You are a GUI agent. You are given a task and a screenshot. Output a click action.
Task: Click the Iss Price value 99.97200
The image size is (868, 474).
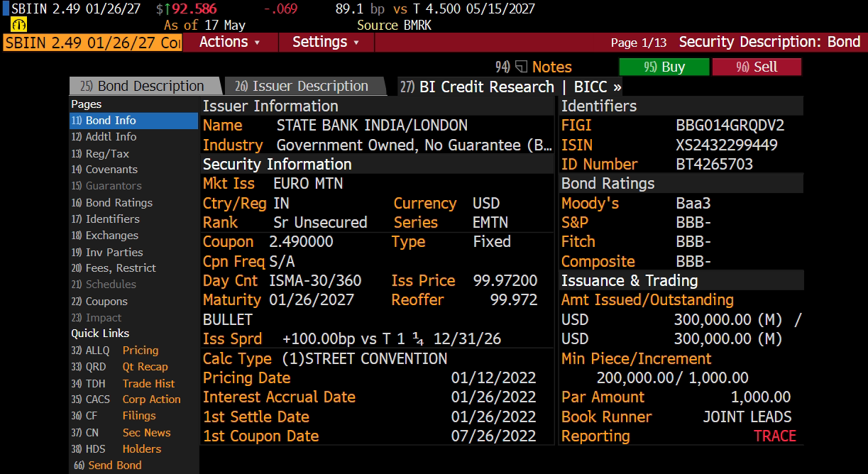(x=505, y=280)
